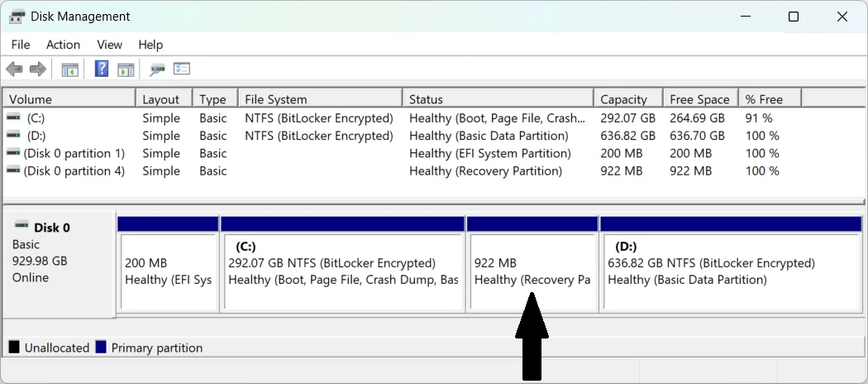Click drive icon beside Disk 0 partition 1
The width and height of the screenshot is (868, 384).
[13, 153]
